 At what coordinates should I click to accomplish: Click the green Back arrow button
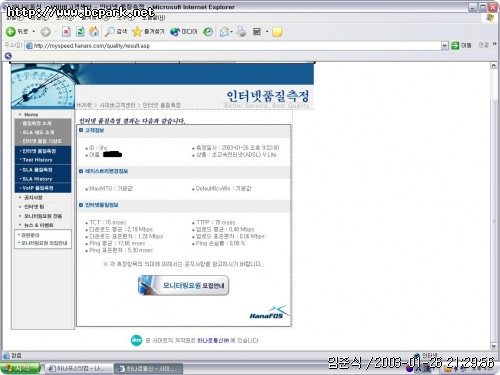[x=11, y=32]
